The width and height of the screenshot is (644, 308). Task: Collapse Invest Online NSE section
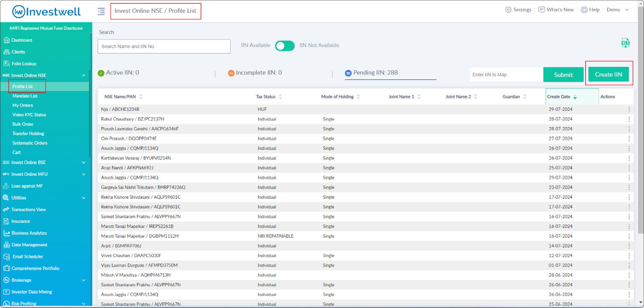(x=84, y=75)
